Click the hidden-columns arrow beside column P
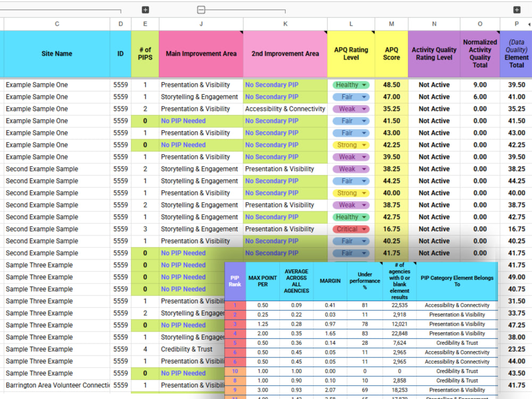The width and height of the screenshot is (532, 399). (x=529, y=24)
